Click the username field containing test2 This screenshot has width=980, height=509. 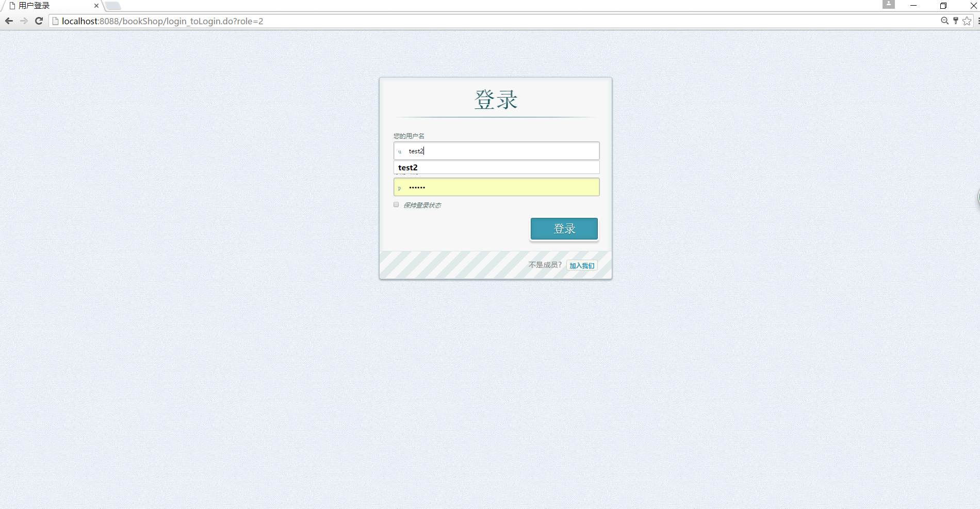(496, 151)
